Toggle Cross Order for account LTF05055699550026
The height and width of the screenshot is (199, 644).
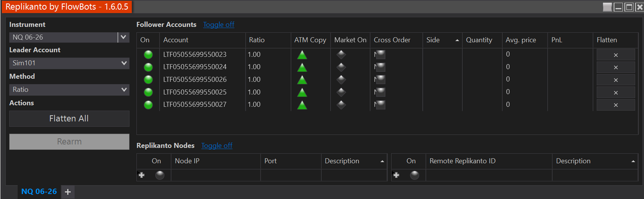click(380, 79)
